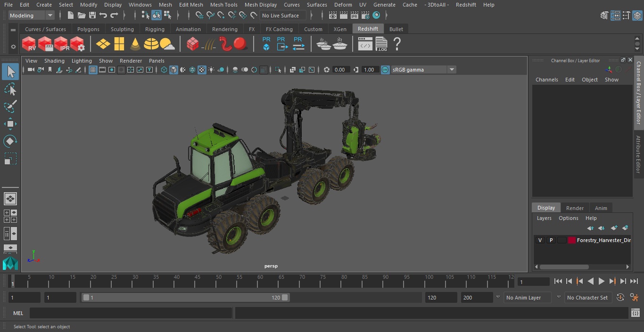Create a Redshift dome light
The image size is (644, 332).
(151, 44)
